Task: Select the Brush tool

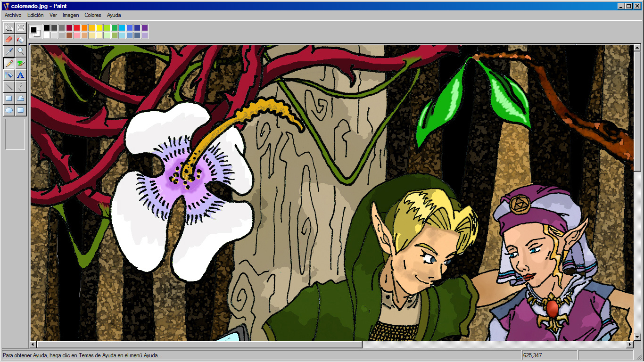Action: click(20, 63)
